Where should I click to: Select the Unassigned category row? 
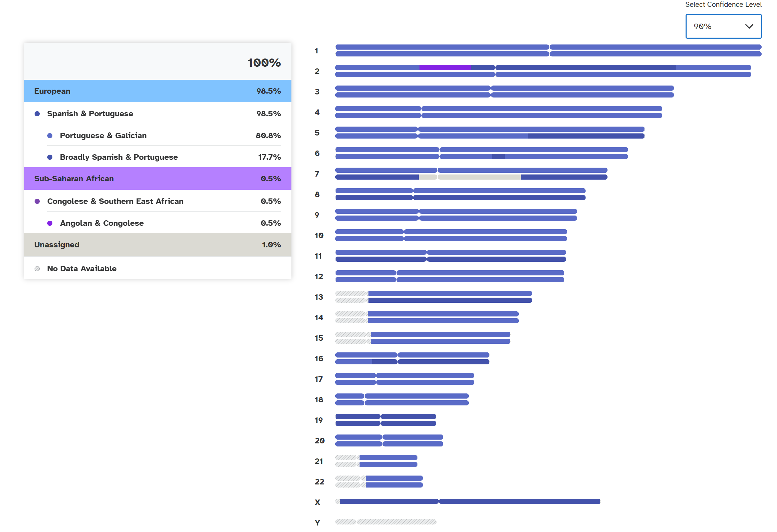coord(158,245)
